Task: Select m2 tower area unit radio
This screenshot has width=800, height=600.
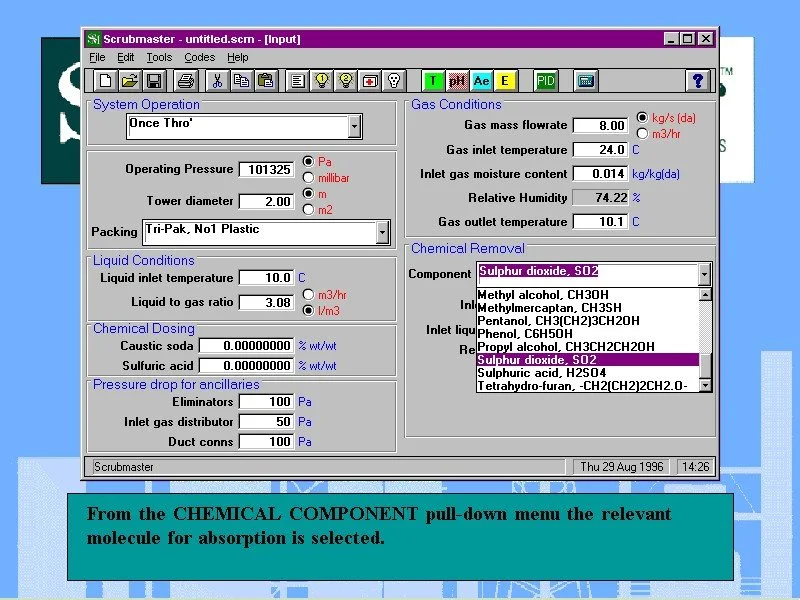Action: point(308,209)
